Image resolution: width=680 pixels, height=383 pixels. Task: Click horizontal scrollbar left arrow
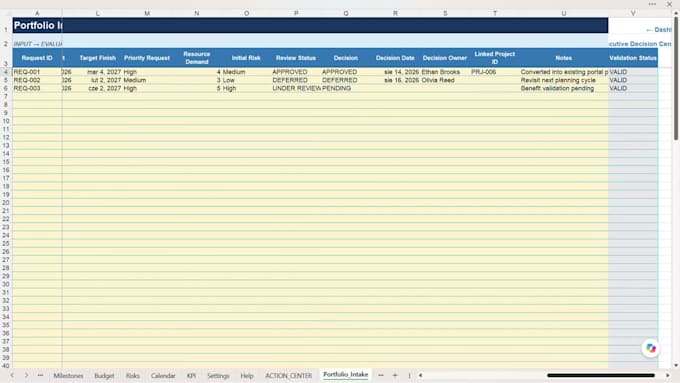420,376
